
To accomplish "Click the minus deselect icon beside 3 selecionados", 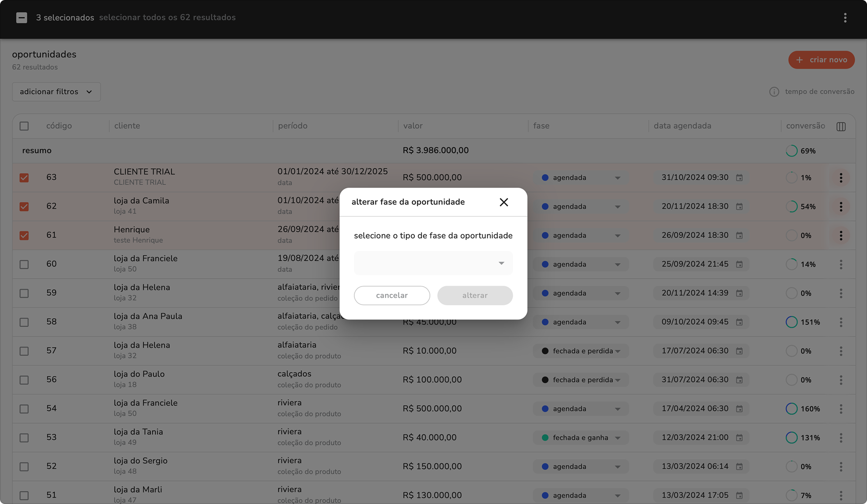I will 22,18.
